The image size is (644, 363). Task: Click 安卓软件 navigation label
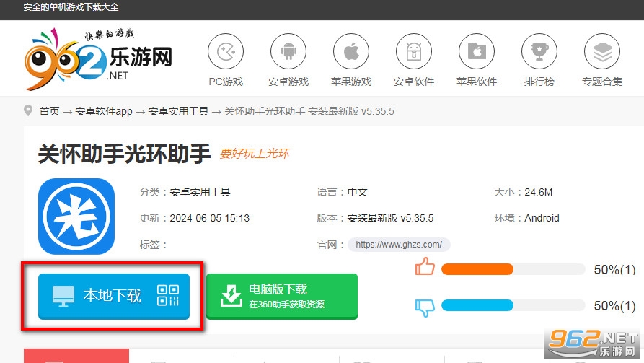pyautogui.click(x=414, y=82)
